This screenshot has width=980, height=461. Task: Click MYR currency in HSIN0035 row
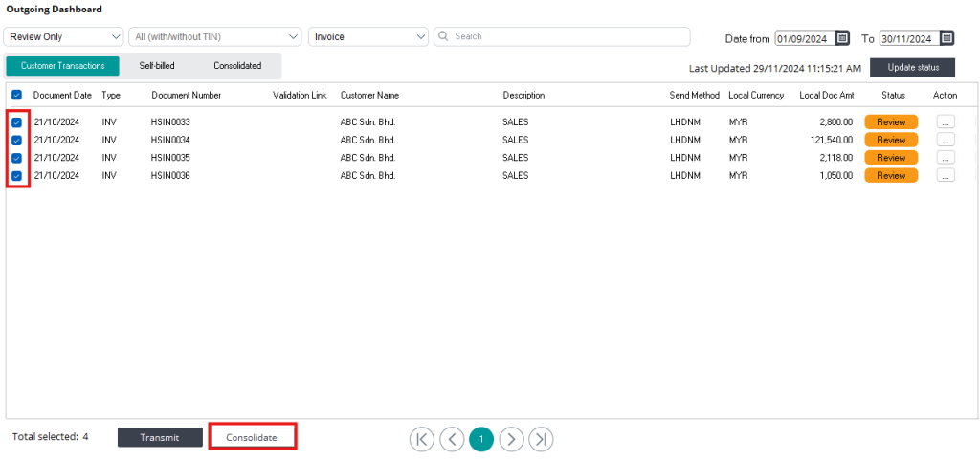(x=738, y=158)
